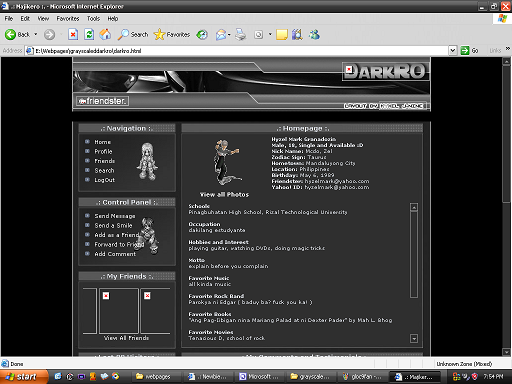Open the Tools menu
512x384 pixels.
pos(93,19)
